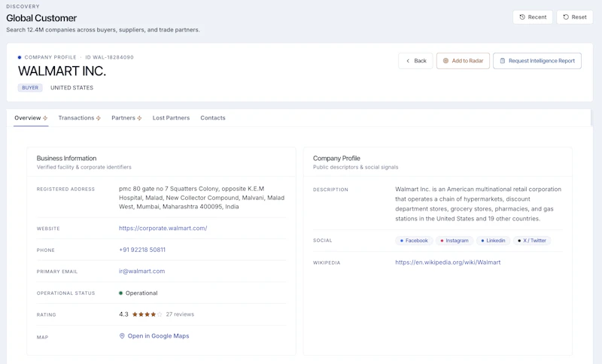Click the WALMART INC. company heading
The width and height of the screenshot is (602, 364).
pos(62,71)
